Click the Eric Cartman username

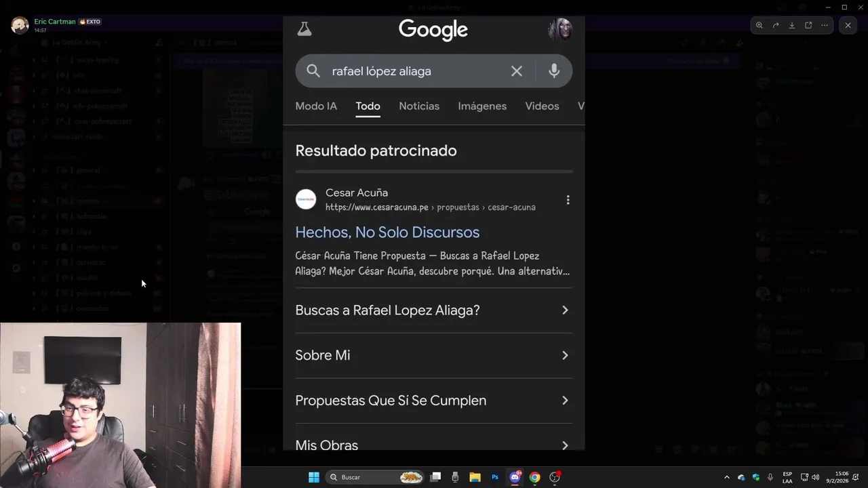pyautogui.click(x=55, y=22)
